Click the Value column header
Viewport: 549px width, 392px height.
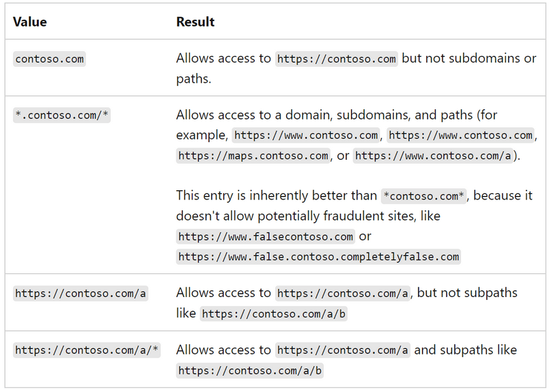(30, 22)
